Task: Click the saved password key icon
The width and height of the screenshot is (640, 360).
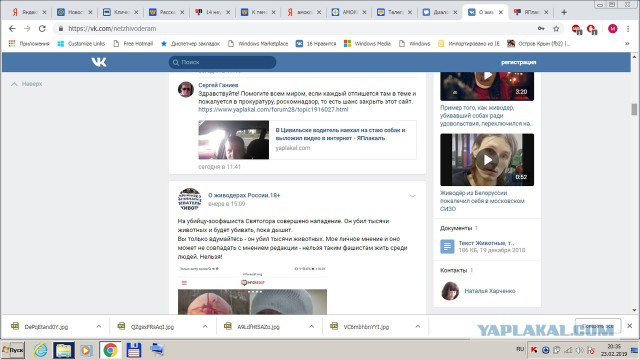Action: point(541,29)
